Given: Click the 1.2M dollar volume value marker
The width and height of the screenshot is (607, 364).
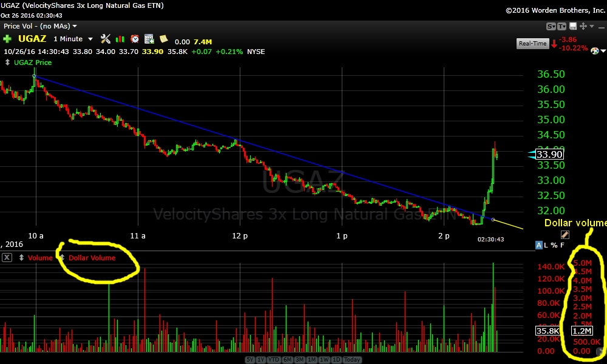Looking at the screenshot, I should point(582,331).
